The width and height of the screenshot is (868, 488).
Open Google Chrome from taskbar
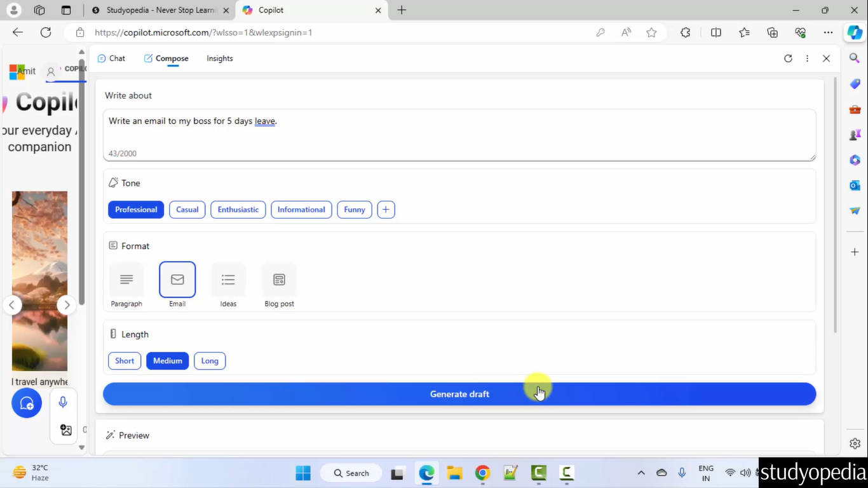pyautogui.click(x=482, y=473)
